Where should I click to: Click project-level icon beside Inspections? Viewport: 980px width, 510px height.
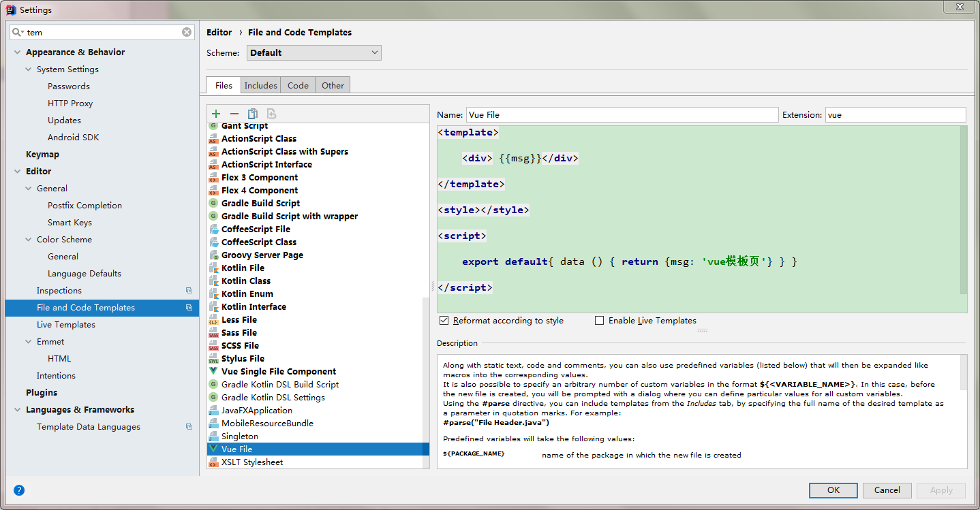(x=189, y=291)
